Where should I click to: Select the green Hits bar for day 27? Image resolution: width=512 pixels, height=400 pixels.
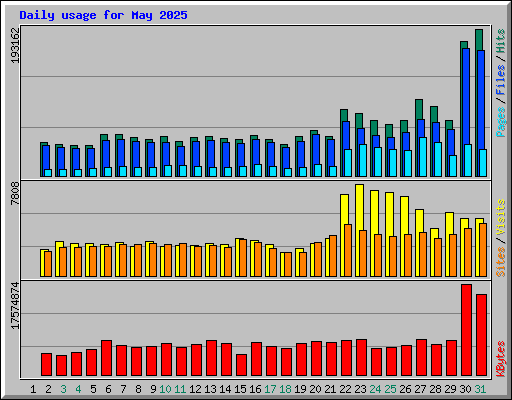[419, 109]
